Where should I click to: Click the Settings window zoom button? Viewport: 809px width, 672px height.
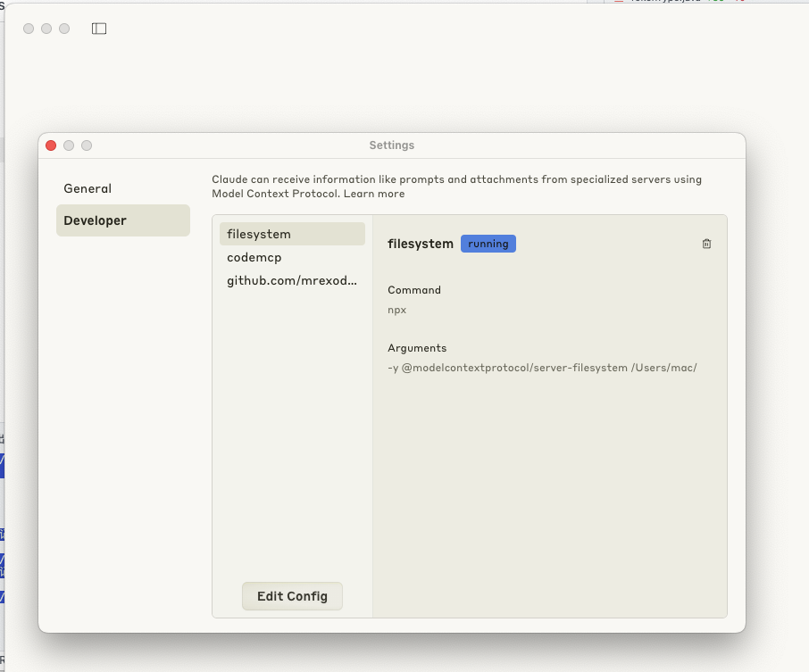(87, 145)
